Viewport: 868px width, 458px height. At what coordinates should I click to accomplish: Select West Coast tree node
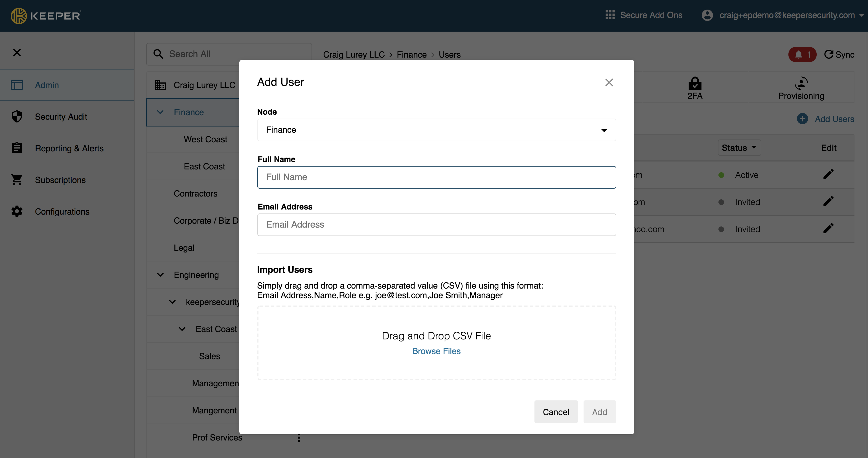click(205, 139)
